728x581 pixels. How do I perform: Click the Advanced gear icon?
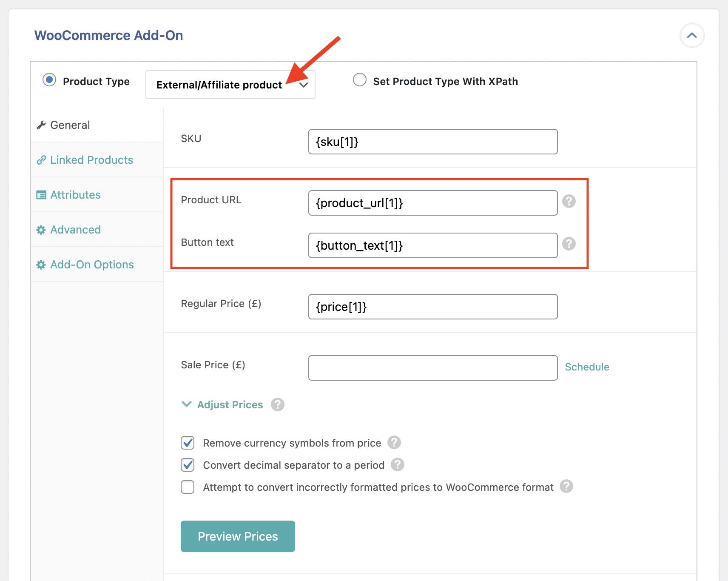coord(41,230)
